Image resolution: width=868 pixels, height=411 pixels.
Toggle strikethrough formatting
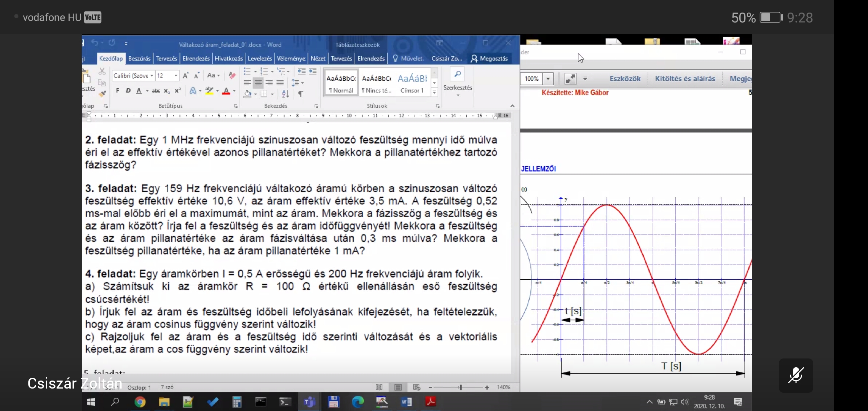156,91
